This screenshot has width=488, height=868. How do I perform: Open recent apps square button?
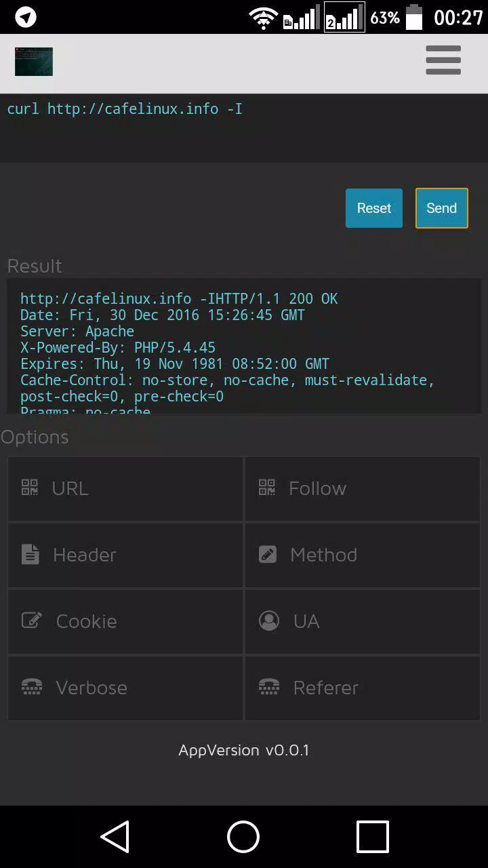372,837
